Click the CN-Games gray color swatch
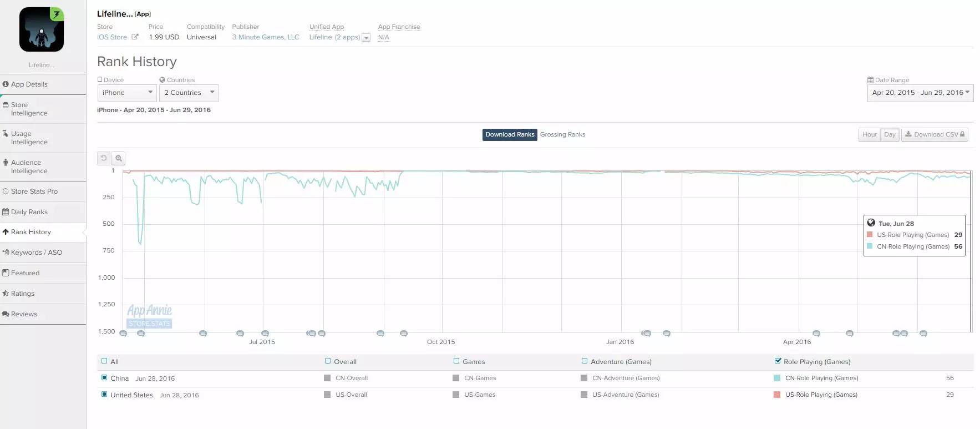The height and width of the screenshot is (429, 980). point(456,378)
